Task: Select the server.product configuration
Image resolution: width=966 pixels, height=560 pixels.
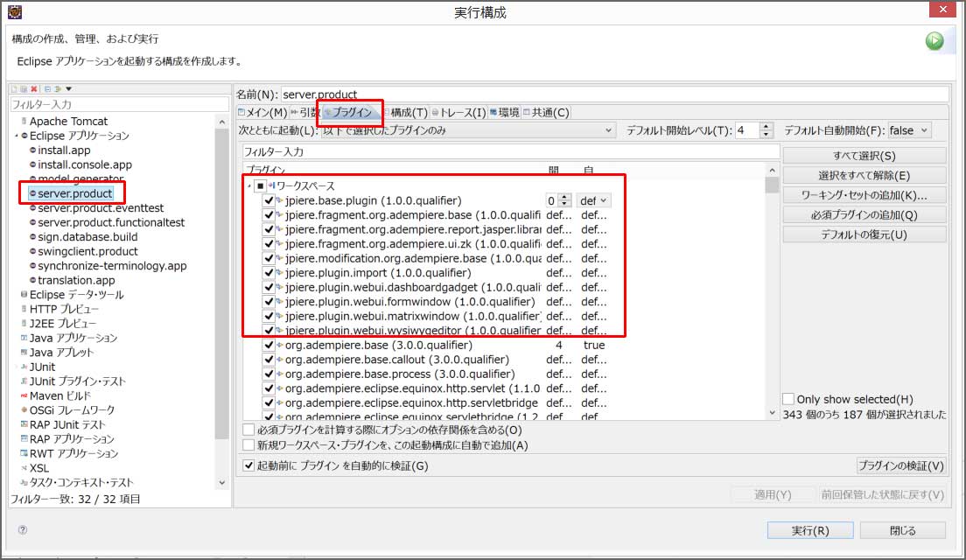Action: point(75,193)
